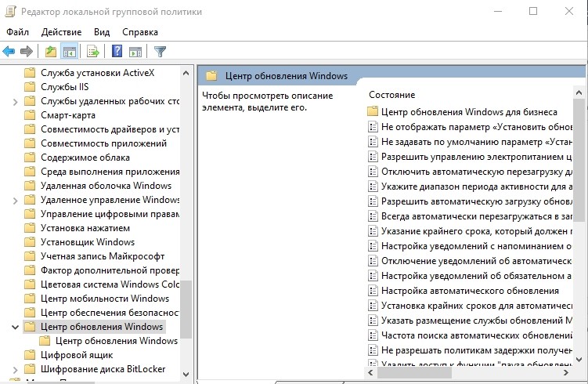Select «Совместимость драйверов» tree folder
Screen dimensions: 588x384
click(110, 129)
